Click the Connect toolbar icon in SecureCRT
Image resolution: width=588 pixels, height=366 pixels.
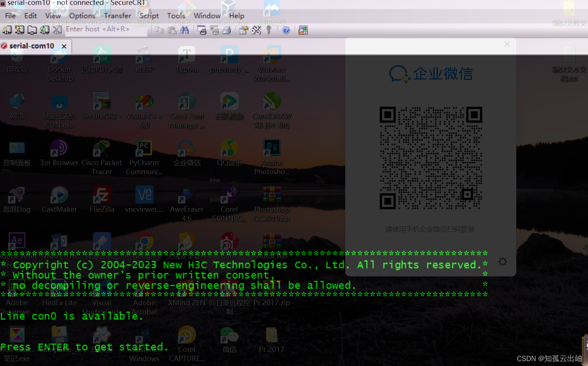(7, 30)
